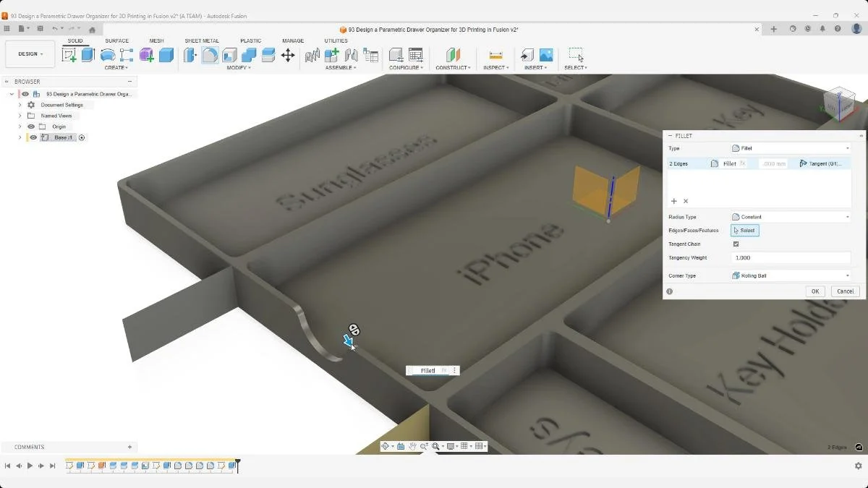This screenshot has height=488, width=868.
Task: Click the Press Pull tool icon
Action: 190,55
